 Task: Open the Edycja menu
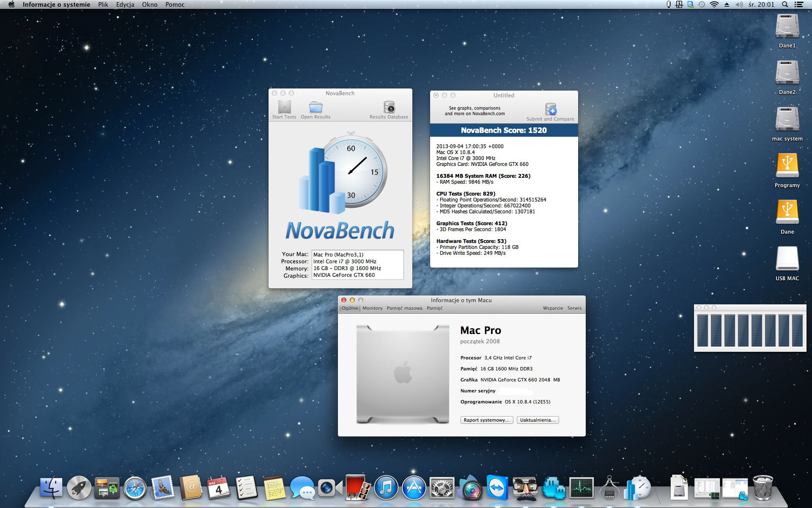pyautogui.click(x=125, y=5)
